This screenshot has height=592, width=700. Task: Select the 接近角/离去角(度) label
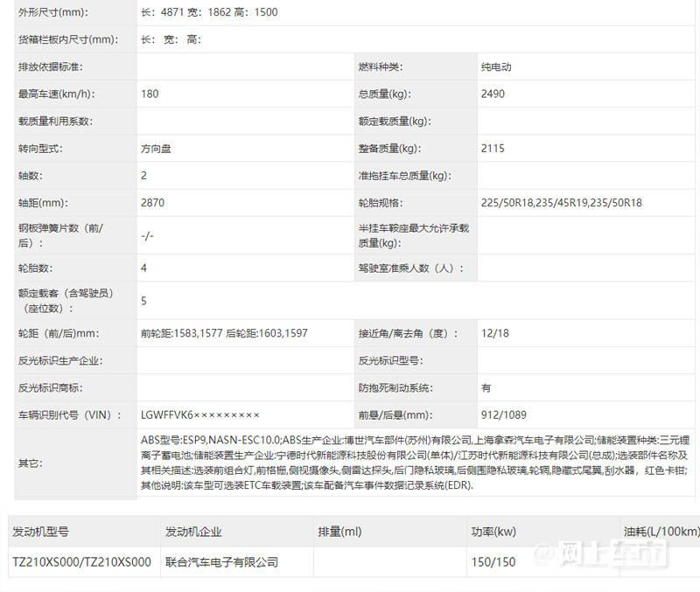click(408, 333)
